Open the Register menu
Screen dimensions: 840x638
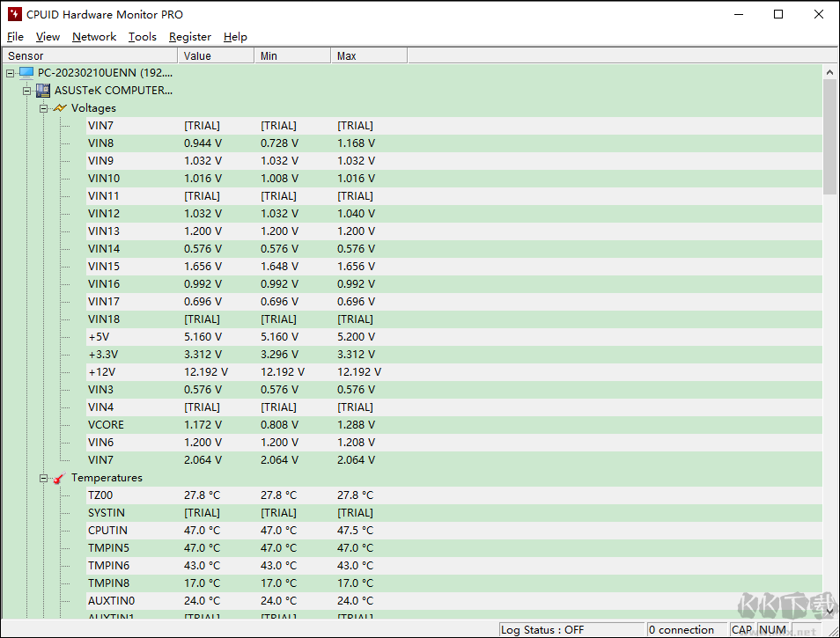tap(189, 37)
